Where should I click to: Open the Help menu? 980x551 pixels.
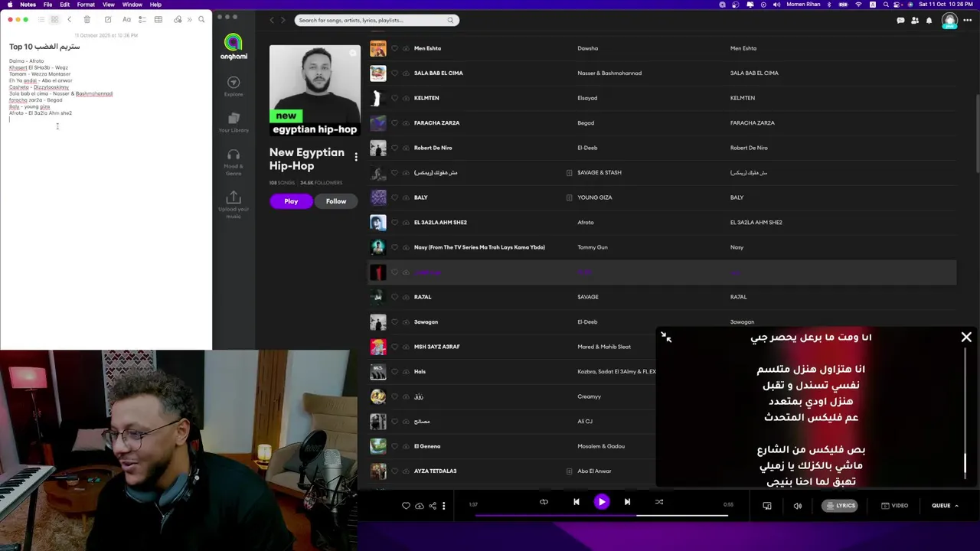pos(155,5)
